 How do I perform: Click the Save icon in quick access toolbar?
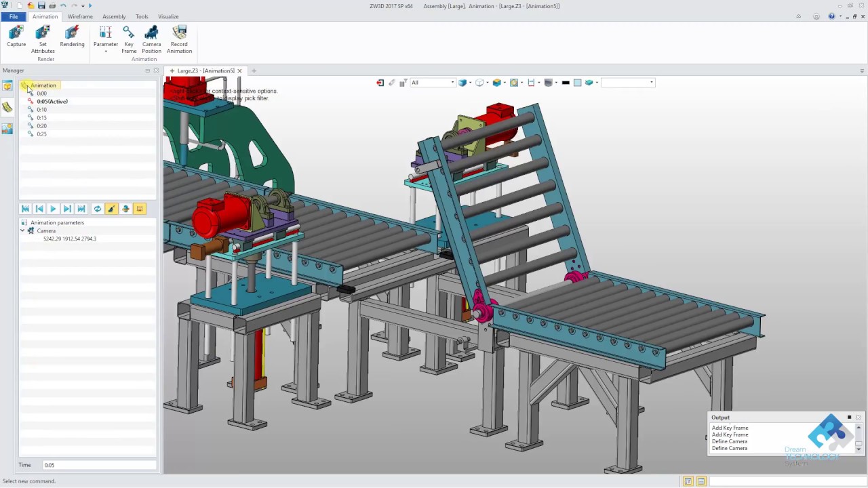(x=41, y=5)
